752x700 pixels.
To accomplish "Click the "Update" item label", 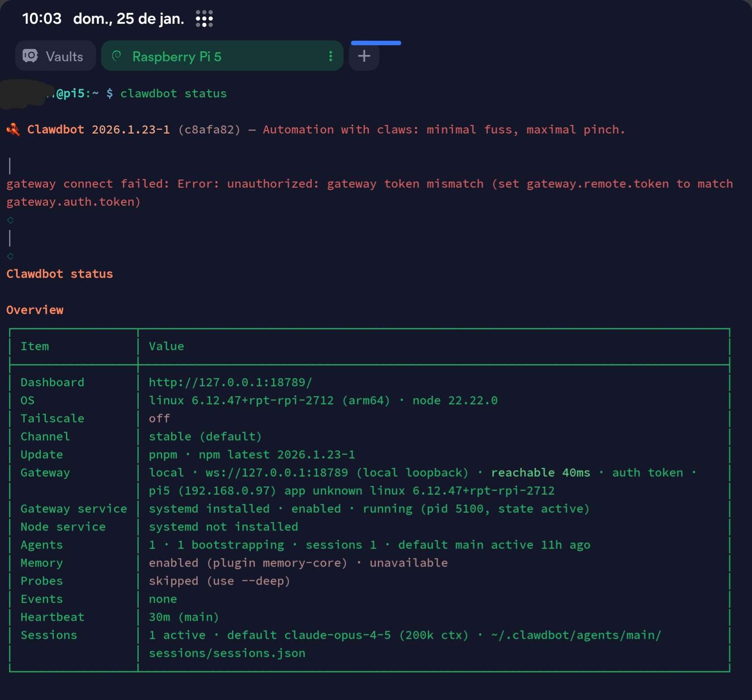I will [42, 455].
